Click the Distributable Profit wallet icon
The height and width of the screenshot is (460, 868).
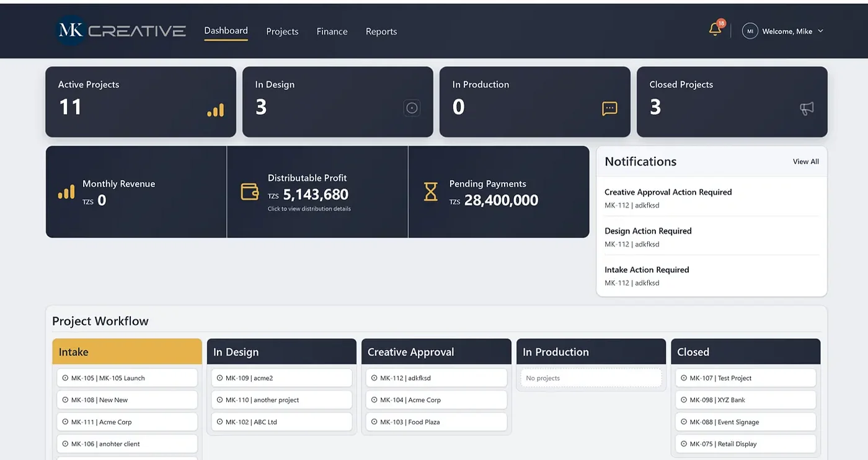(x=250, y=192)
